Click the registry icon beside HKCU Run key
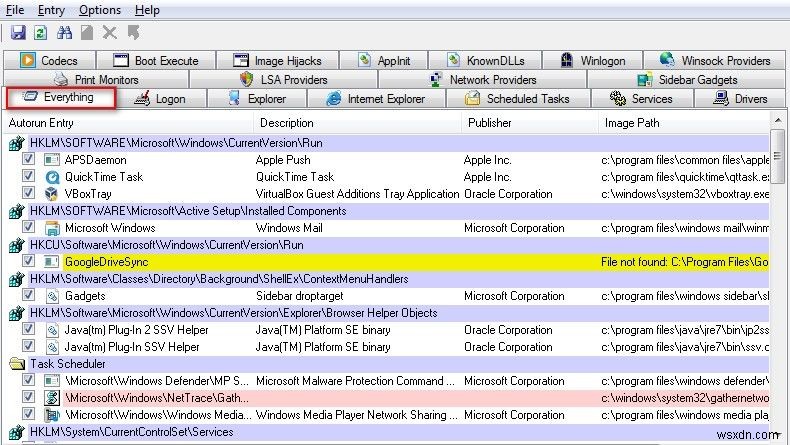This screenshot has height=445, width=790. (x=16, y=245)
